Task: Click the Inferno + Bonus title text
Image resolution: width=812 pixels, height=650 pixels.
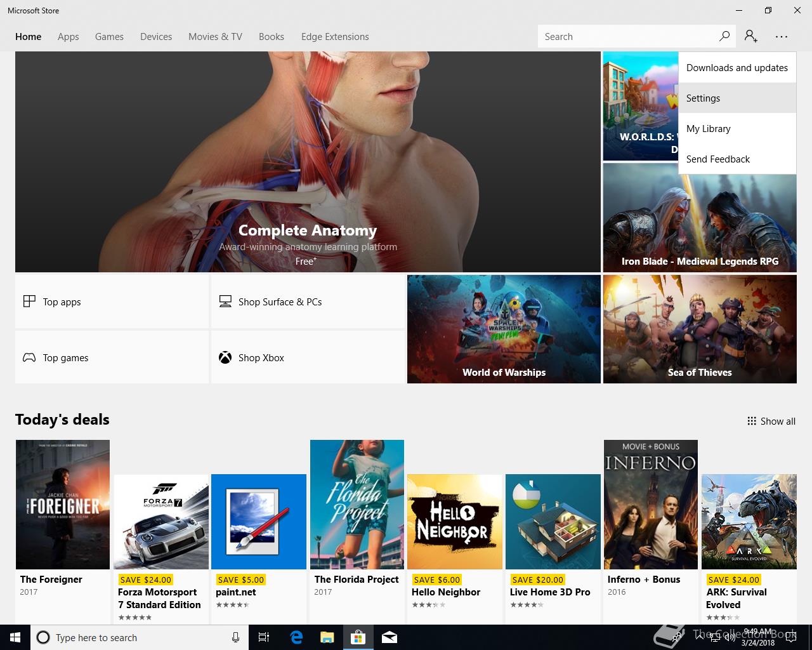Action: pyautogui.click(x=644, y=580)
